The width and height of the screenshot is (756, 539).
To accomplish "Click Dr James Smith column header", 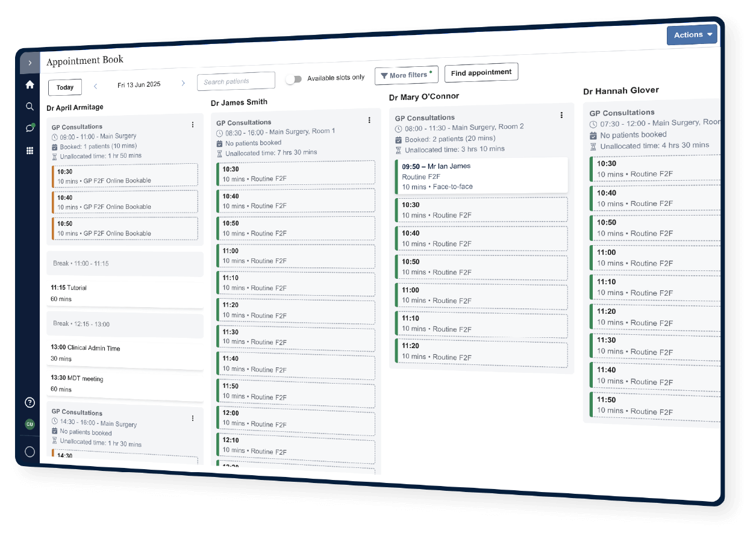I will click(239, 102).
